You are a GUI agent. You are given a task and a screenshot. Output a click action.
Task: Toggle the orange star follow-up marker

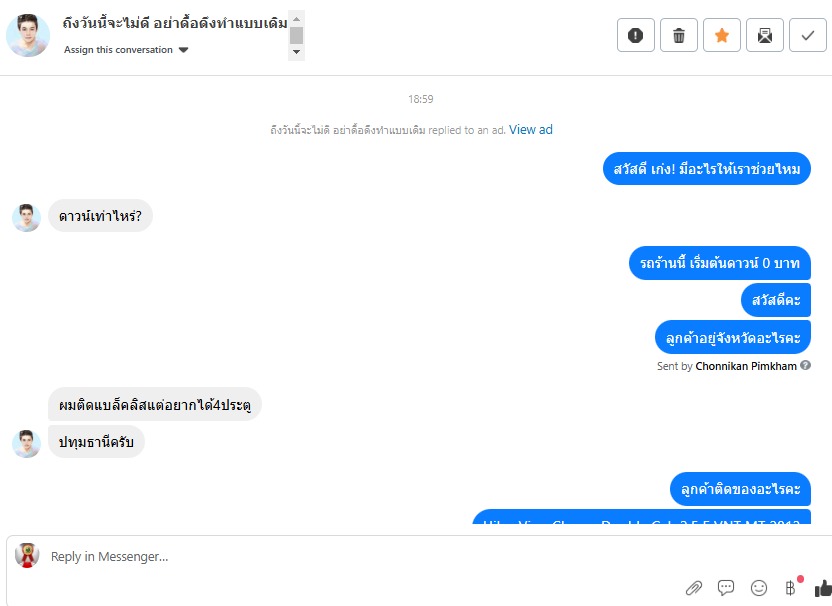tap(722, 35)
